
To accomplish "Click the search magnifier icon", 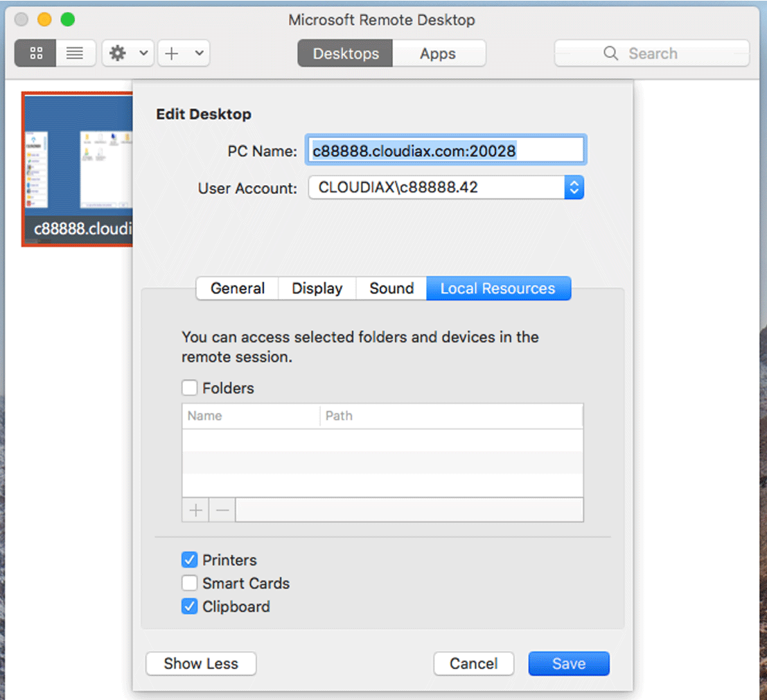I will click(x=610, y=53).
